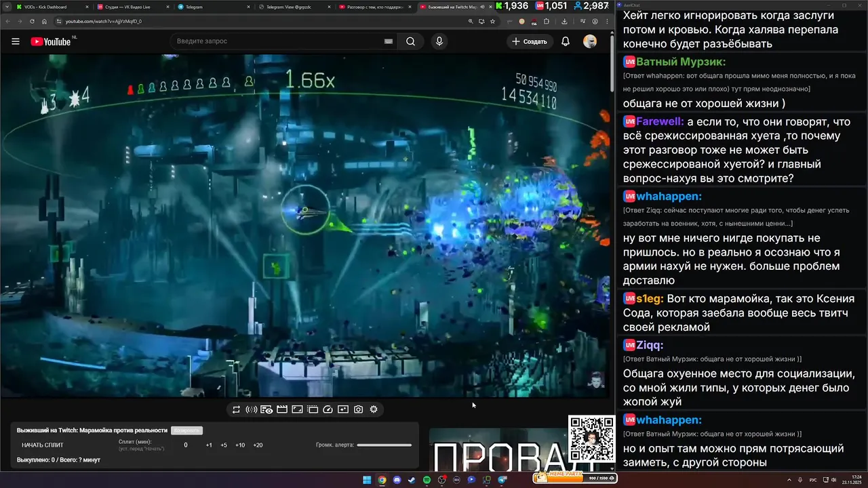Screen dimensions: 868x488
Task: Open browser downloads icon
Action: click(565, 21)
